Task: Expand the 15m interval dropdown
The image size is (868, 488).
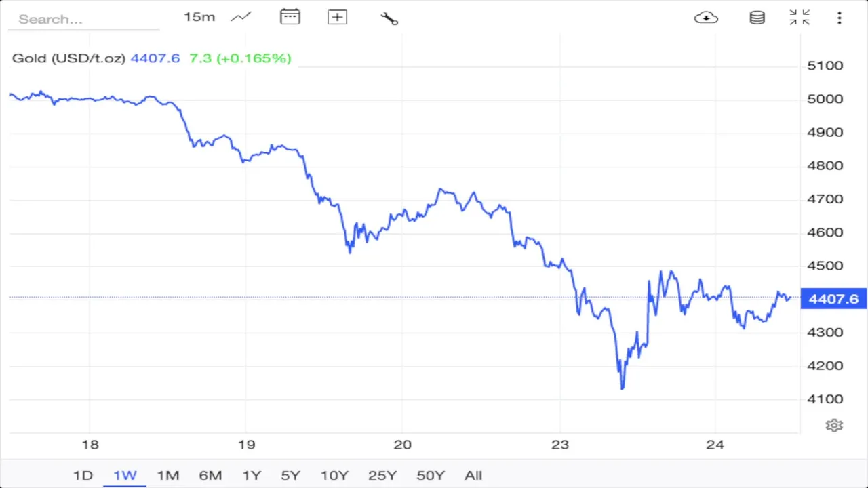Action: [199, 17]
